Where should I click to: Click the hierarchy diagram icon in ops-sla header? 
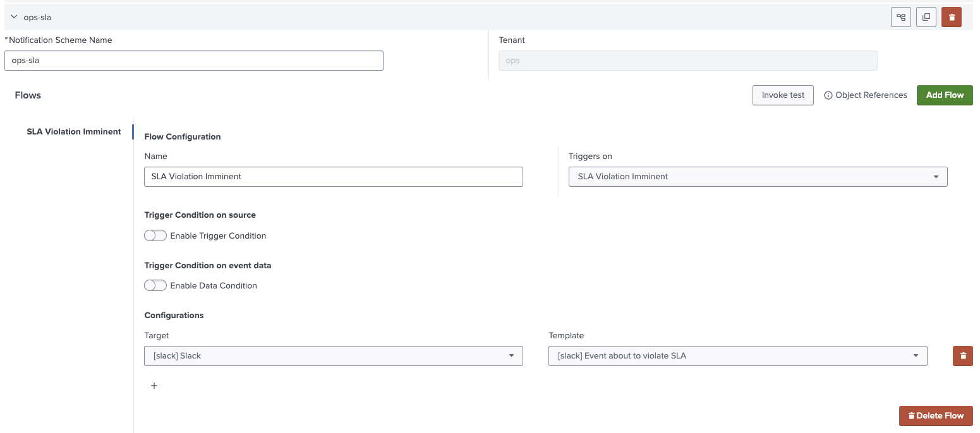click(901, 17)
